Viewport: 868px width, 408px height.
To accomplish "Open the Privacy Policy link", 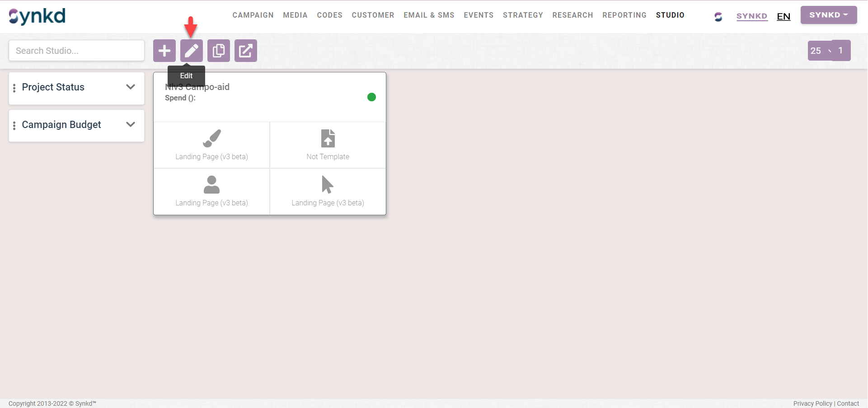I will [x=812, y=403].
